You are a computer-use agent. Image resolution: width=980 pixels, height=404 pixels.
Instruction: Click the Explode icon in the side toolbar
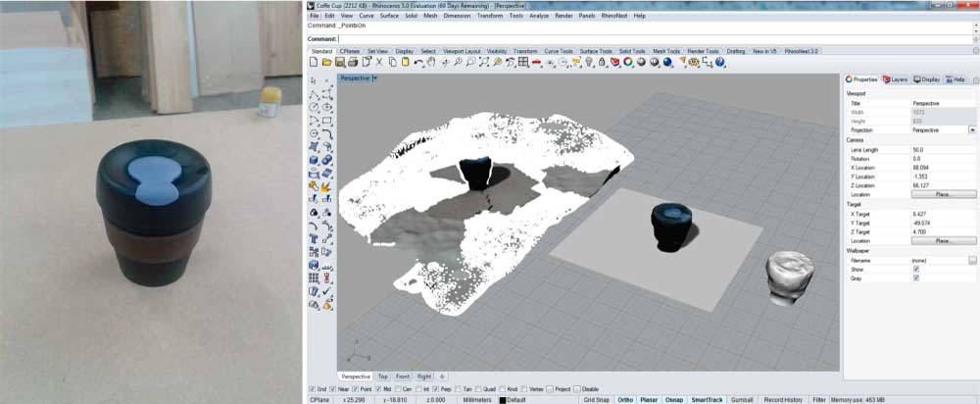tap(327, 186)
